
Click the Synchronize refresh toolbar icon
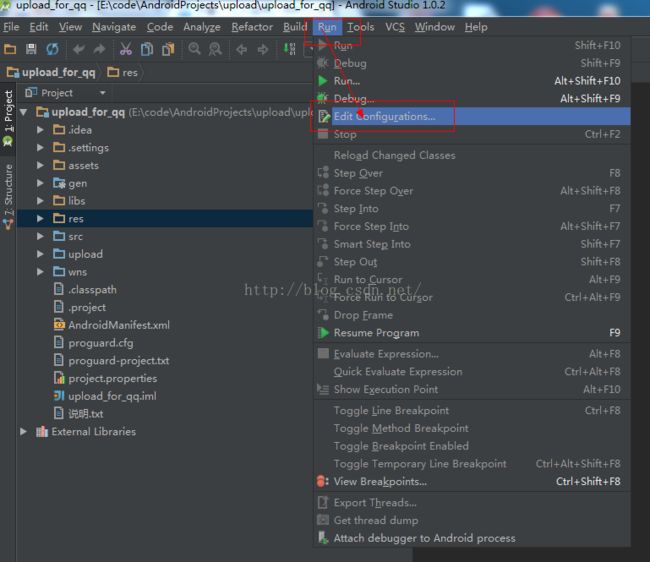(x=52, y=49)
